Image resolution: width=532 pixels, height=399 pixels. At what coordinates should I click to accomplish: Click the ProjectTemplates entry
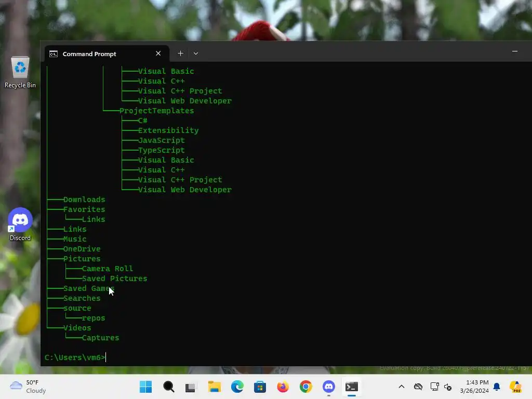point(157,111)
